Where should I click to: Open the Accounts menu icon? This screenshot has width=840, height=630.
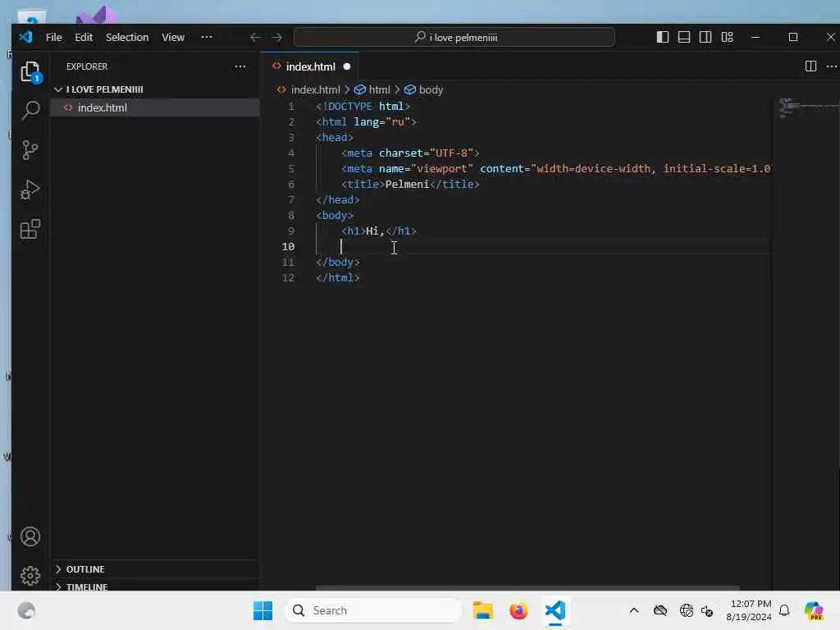click(30, 536)
